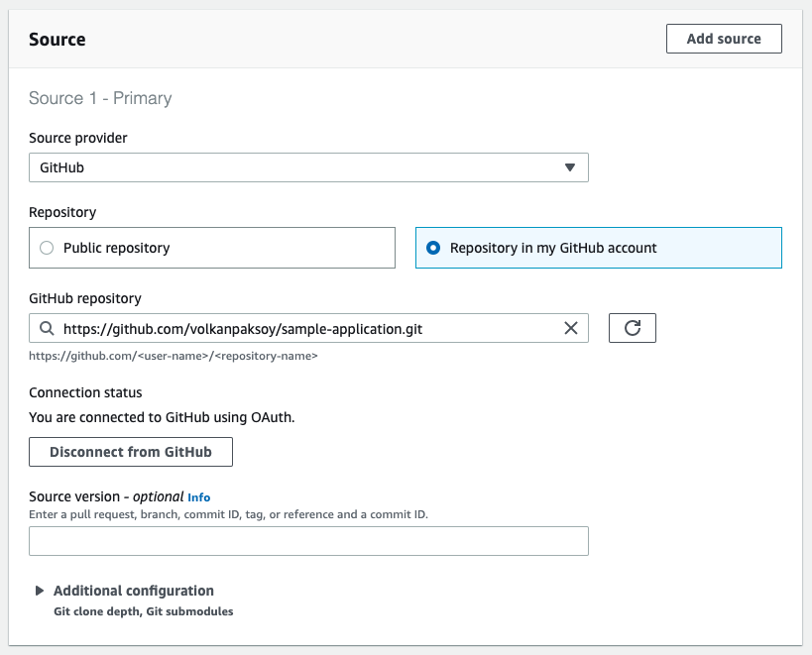This screenshot has width=812, height=655.
Task: Click the repository URL format hint text
Action: coord(173,355)
